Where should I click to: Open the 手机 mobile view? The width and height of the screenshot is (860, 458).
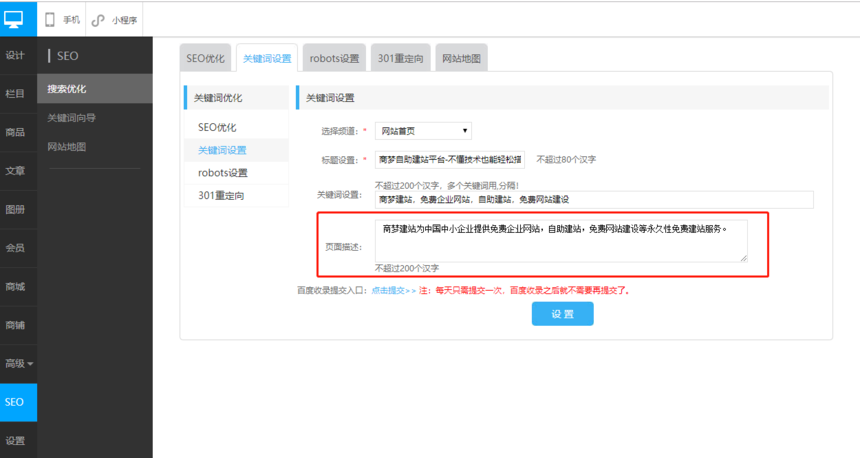[x=62, y=20]
